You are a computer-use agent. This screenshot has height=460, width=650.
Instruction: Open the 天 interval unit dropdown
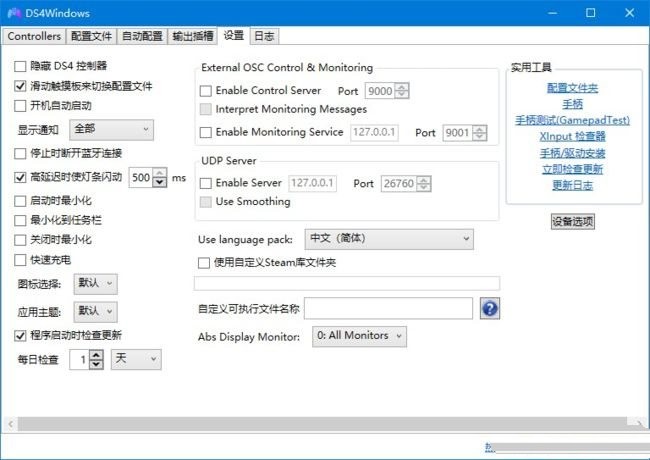pyautogui.click(x=136, y=359)
